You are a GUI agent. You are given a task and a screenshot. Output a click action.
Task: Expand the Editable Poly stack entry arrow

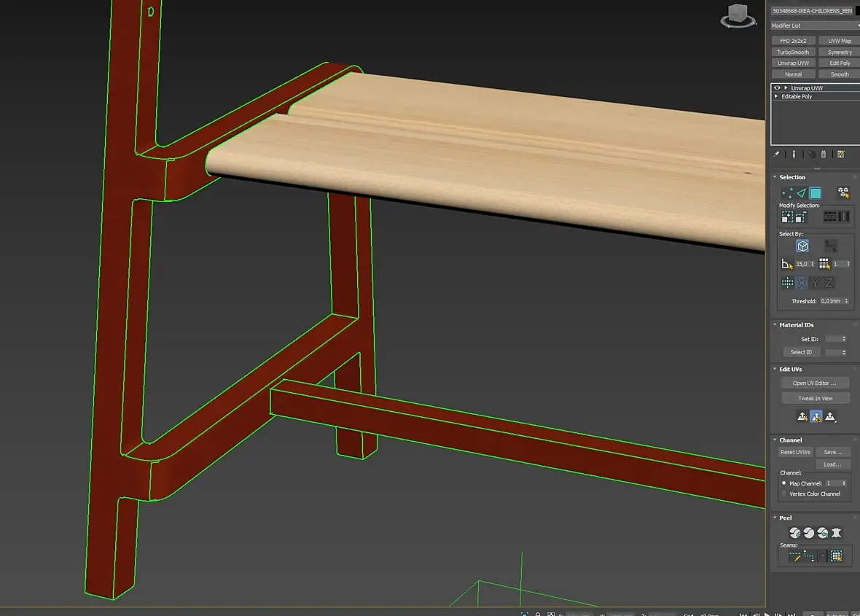click(x=776, y=96)
